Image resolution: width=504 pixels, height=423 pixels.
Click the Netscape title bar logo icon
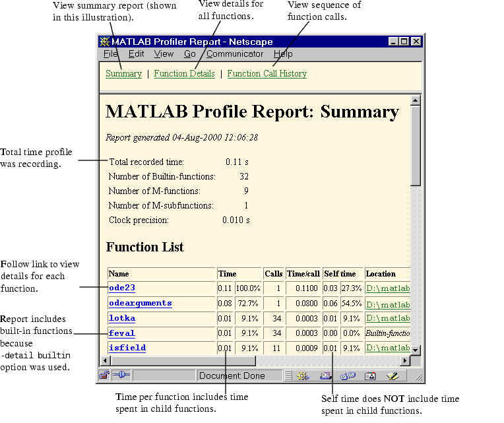[104, 42]
